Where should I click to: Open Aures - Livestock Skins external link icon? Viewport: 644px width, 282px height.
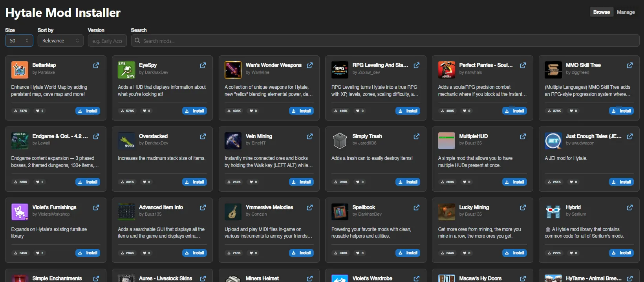203,278
